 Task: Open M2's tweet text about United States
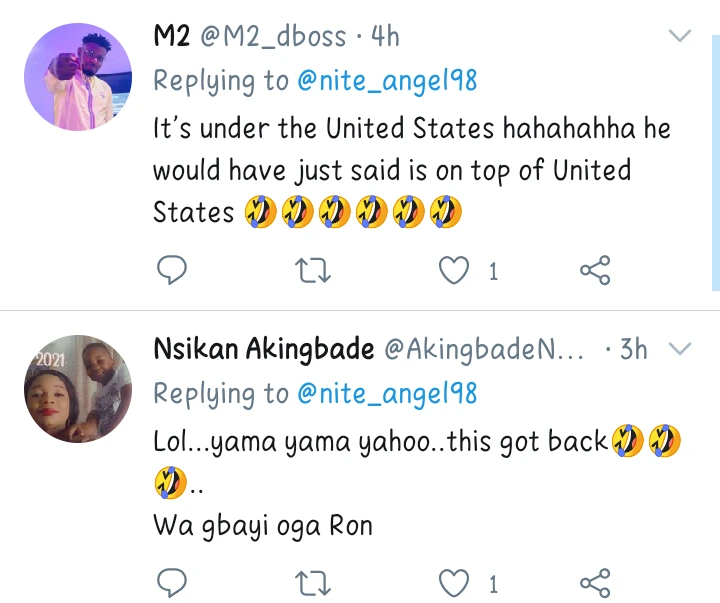pyautogui.click(x=410, y=170)
